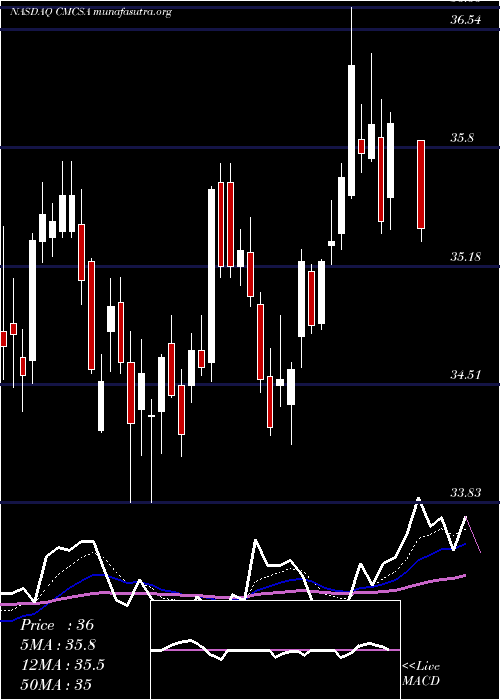Click the 35.8 price axis label
This screenshot has width=500, height=700.
point(462,138)
